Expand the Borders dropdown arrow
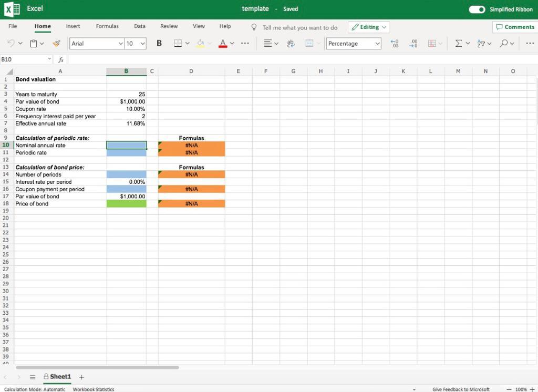 click(188, 43)
